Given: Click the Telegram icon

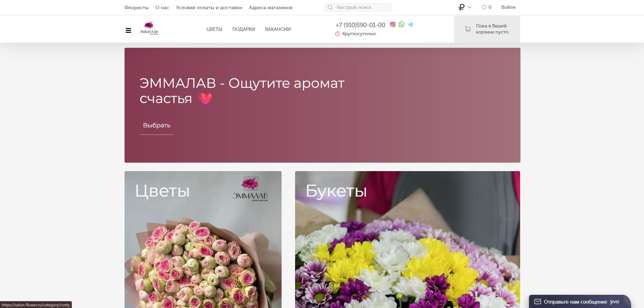Looking at the screenshot, I should [410, 24].
